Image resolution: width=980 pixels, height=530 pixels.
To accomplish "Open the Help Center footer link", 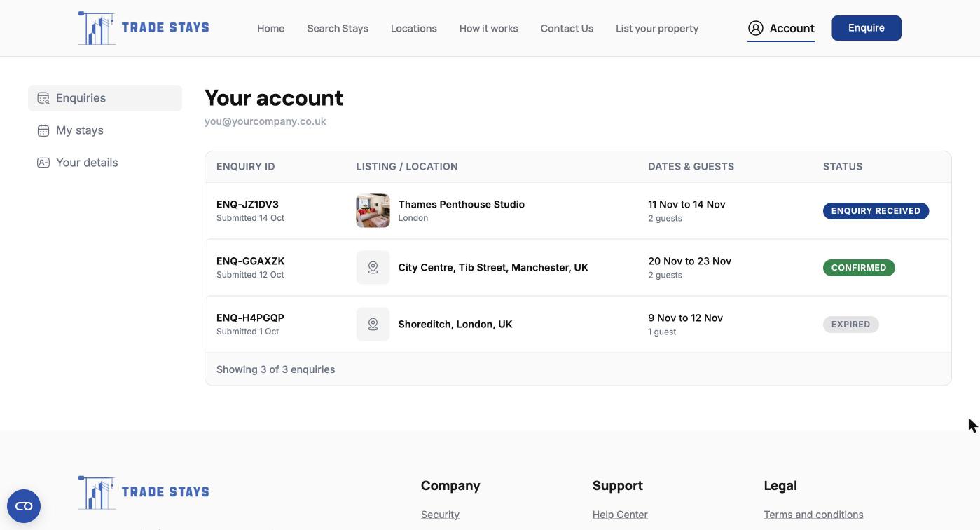I will click(620, 515).
